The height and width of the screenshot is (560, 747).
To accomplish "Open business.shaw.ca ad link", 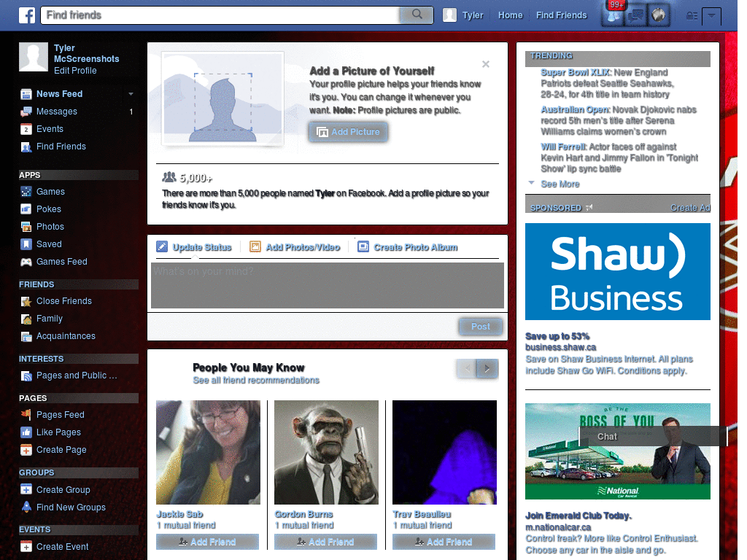I will click(x=561, y=347).
